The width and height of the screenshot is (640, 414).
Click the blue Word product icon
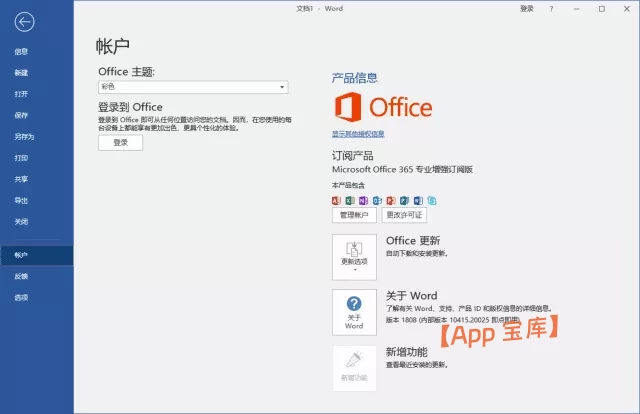tap(418, 200)
